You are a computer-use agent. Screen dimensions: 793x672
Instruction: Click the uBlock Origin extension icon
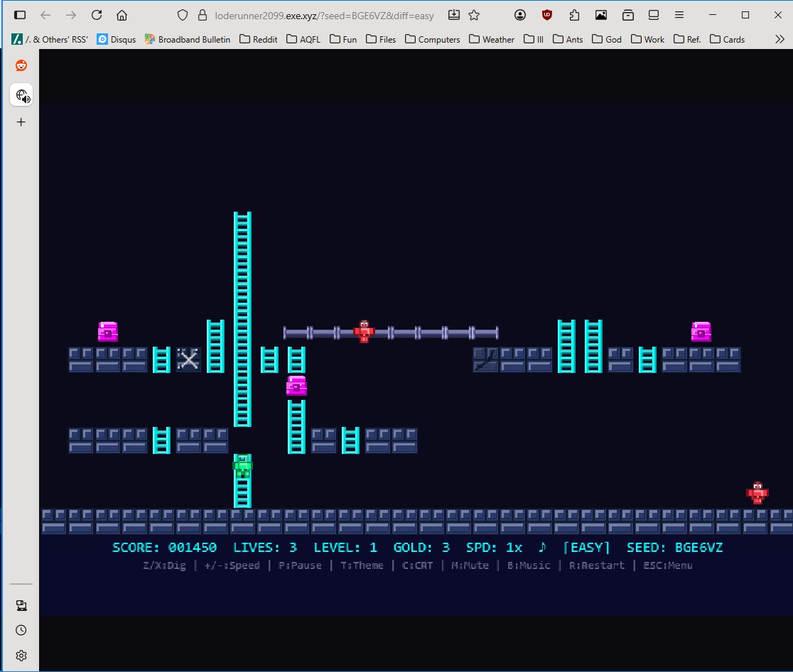tap(546, 15)
